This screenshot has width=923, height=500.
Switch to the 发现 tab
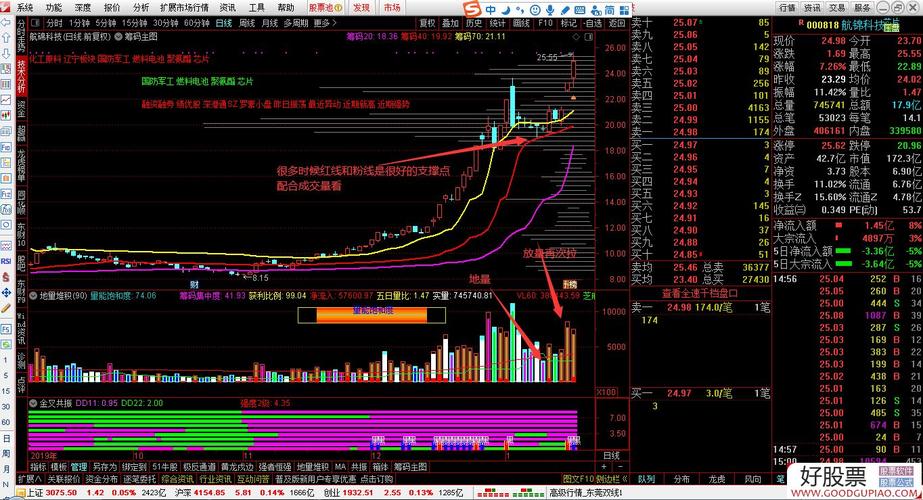tap(361, 8)
